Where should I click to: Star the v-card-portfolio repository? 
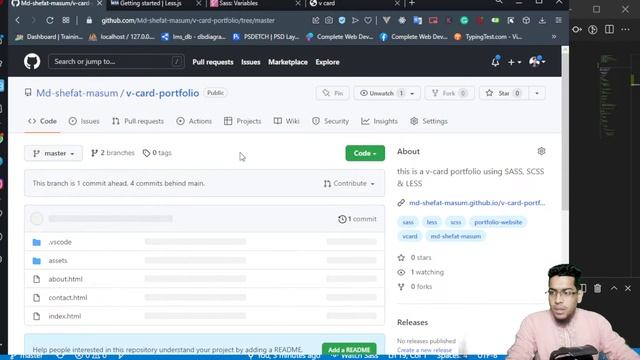(x=503, y=93)
